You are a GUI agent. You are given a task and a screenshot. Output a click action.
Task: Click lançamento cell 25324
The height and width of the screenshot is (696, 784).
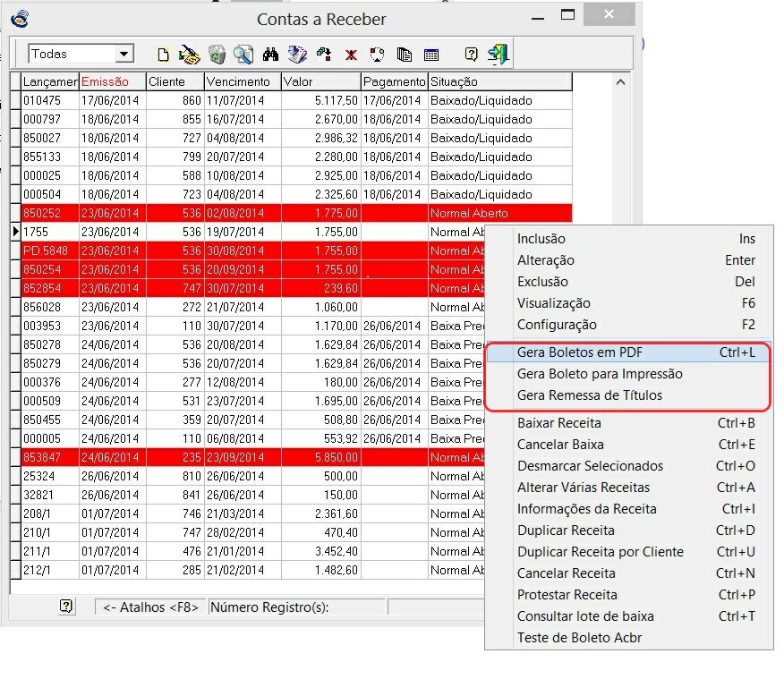[x=50, y=476]
